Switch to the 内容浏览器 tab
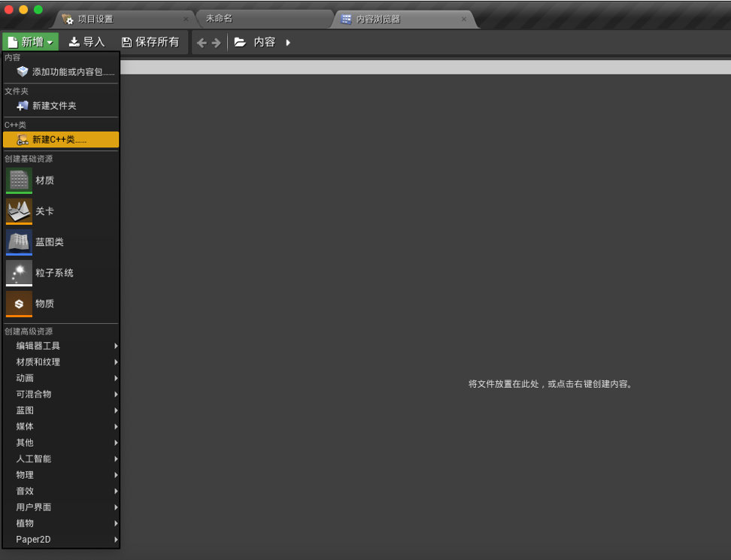 tap(404, 19)
